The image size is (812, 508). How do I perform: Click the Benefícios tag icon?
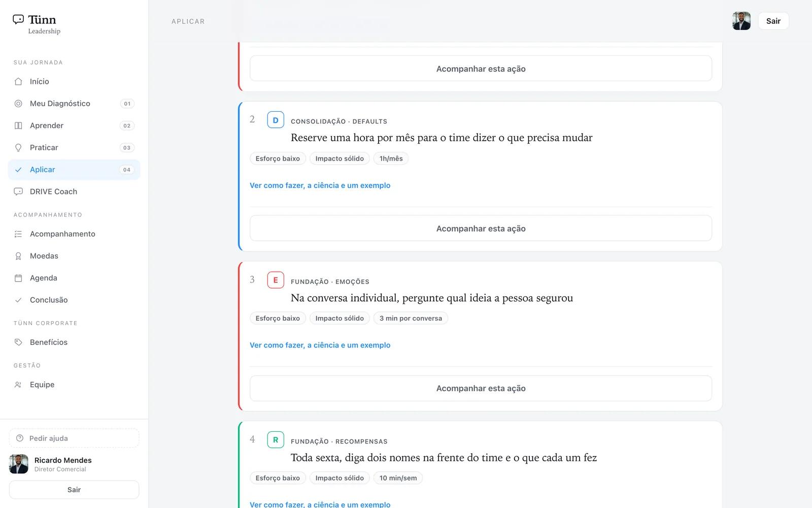click(18, 342)
